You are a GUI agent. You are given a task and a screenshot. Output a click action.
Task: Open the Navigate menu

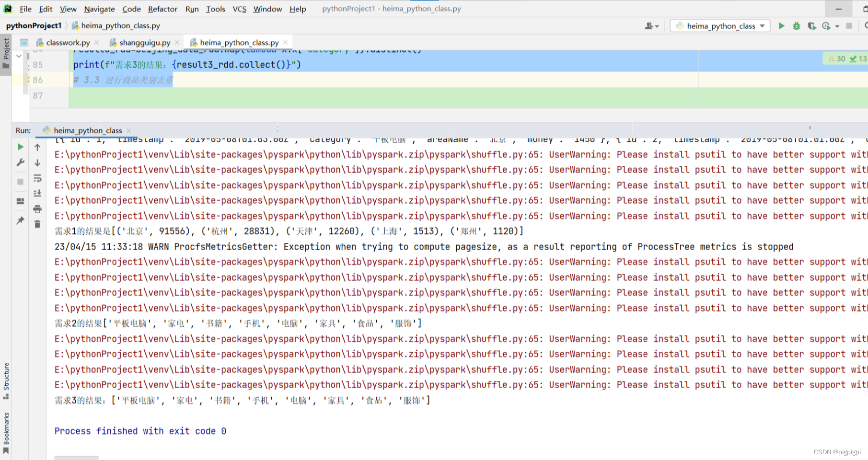coord(99,9)
